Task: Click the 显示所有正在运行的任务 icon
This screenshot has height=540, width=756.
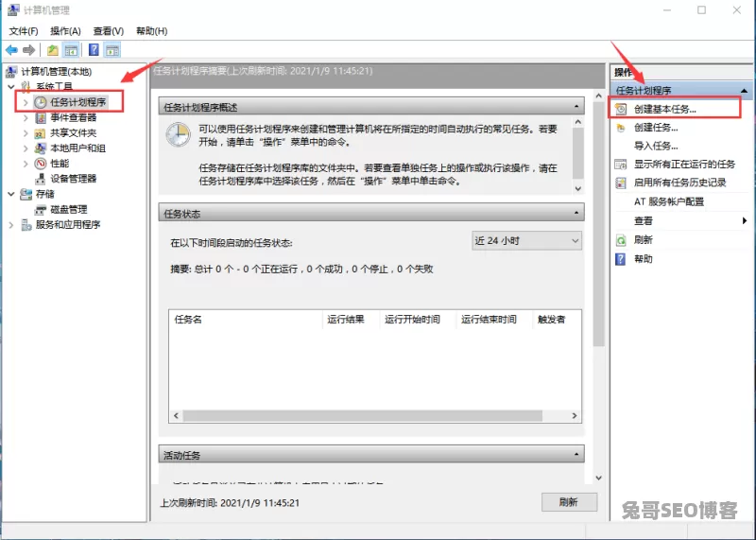Action: [621, 165]
